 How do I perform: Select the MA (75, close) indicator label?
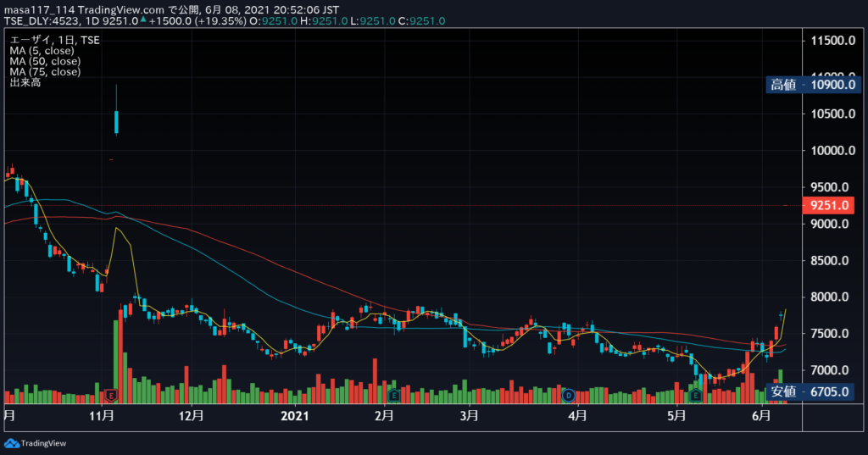click(45, 71)
